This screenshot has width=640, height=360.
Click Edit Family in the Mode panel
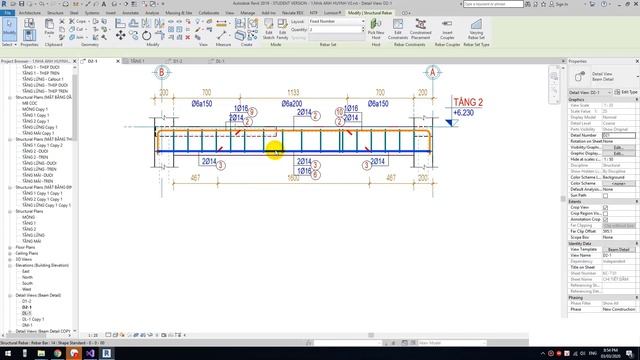point(282,29)
